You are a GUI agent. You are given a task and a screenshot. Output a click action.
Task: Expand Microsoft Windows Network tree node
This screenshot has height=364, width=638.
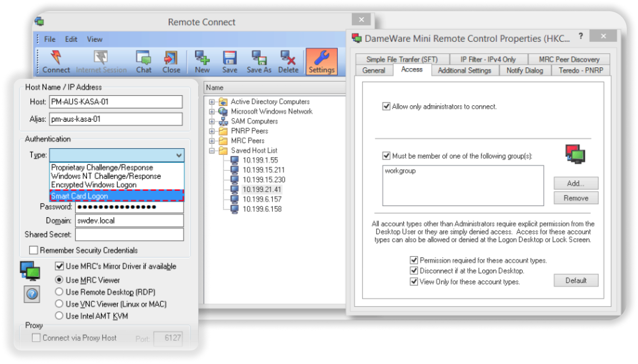(212, 112)
